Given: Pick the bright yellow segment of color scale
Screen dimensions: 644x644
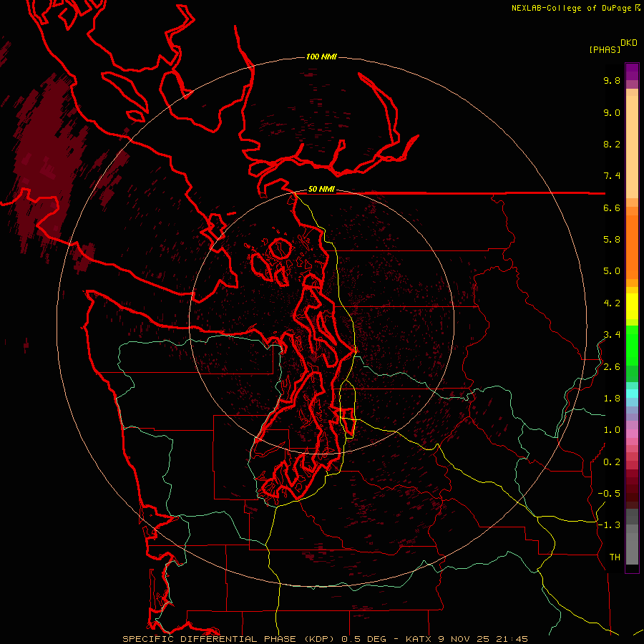Looking at the screenshot, I should pyautogui.click(x=632, y=306).
